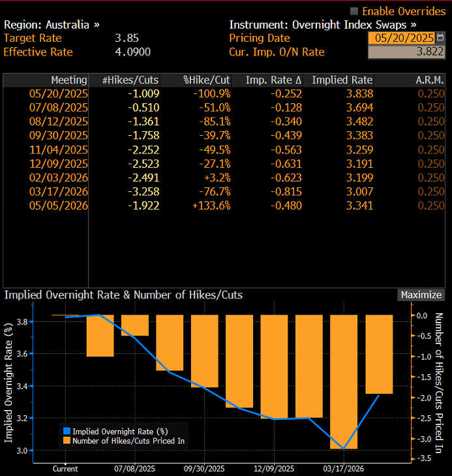This screenshot has width=452, height=476.
Task: Click the tallest orange bar for 03/17/2026
Action: coord(343,381)
